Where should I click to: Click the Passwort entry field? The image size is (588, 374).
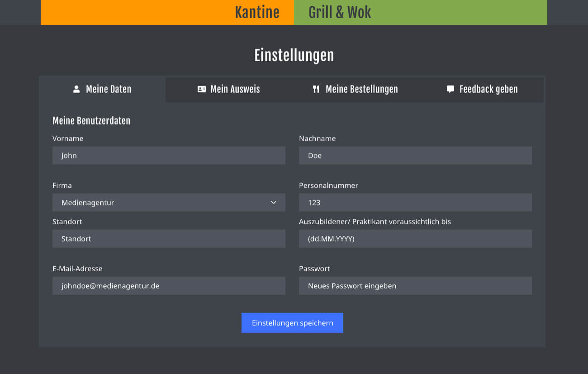click(x=415, y=286)
